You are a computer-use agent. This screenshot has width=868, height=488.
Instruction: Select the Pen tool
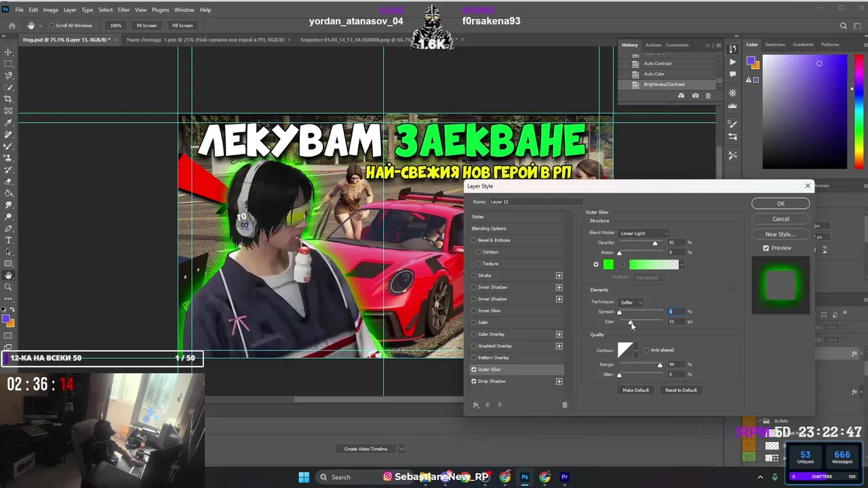[x=8, y=228]
